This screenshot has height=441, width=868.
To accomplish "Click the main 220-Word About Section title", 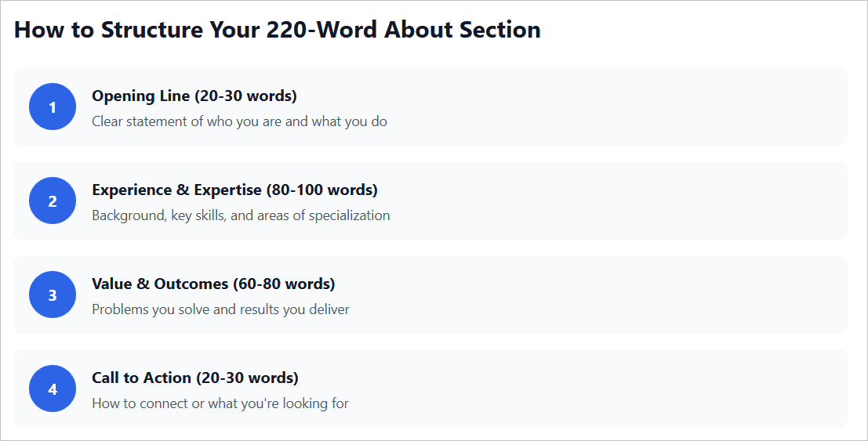I will coord(278,30).
